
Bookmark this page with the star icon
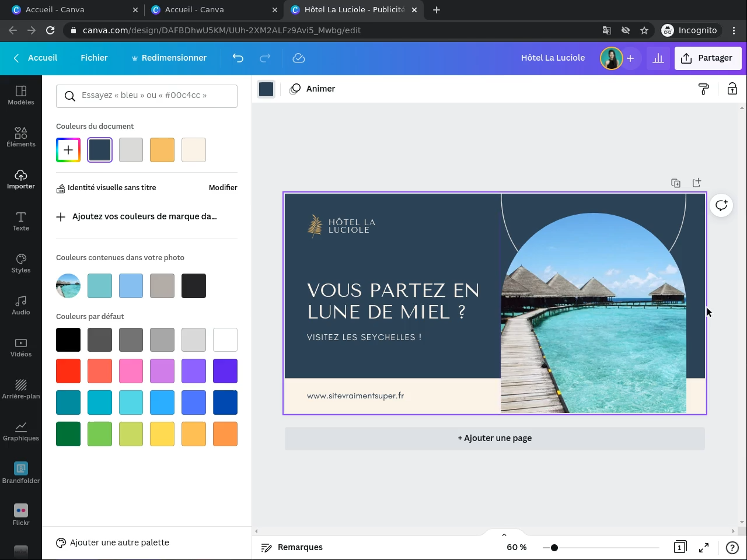point(644,30)
